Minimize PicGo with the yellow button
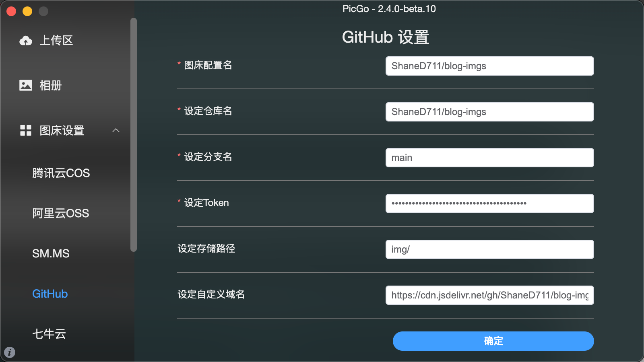Viewport: 644px width, 362px height. coord(27,11)
